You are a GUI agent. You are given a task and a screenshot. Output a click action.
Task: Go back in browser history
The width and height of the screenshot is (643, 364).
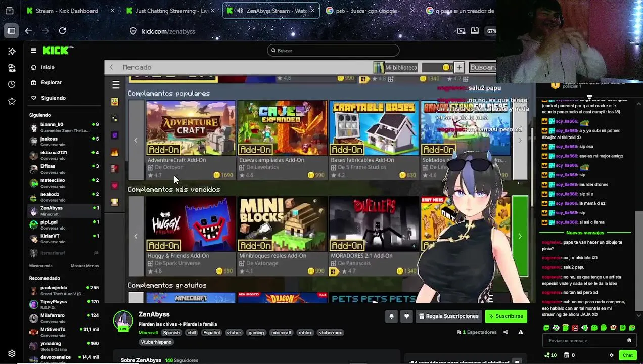coord(28,31)
